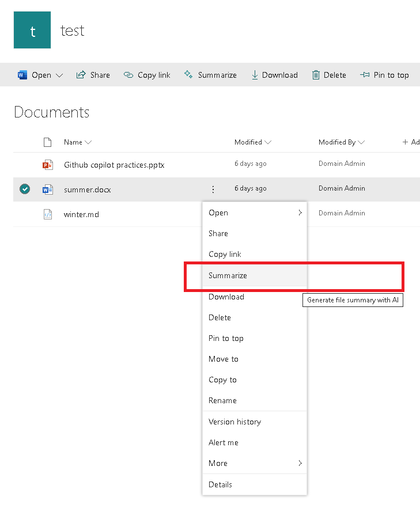Screen dimensions: 420x508
Task: Click the 'test' site title
Action: click(x=72, y=31)
